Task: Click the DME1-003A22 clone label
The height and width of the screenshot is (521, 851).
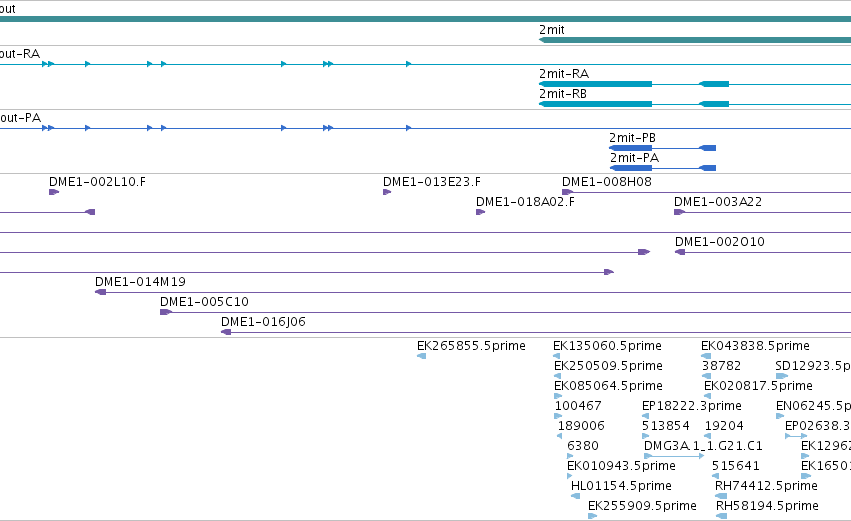Action: coord(718,202)
